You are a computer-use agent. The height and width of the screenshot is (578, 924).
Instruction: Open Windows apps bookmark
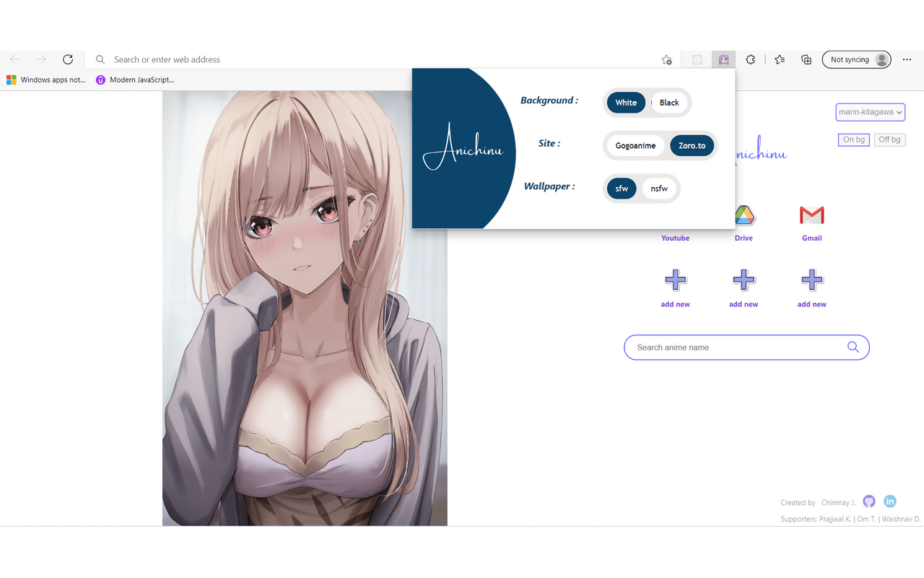46,79
